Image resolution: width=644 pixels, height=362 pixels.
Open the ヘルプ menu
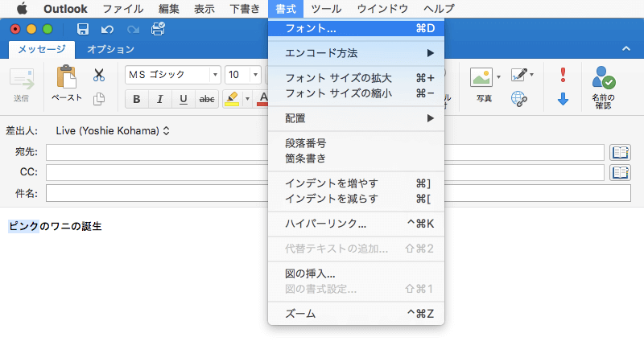coord(439,9)
